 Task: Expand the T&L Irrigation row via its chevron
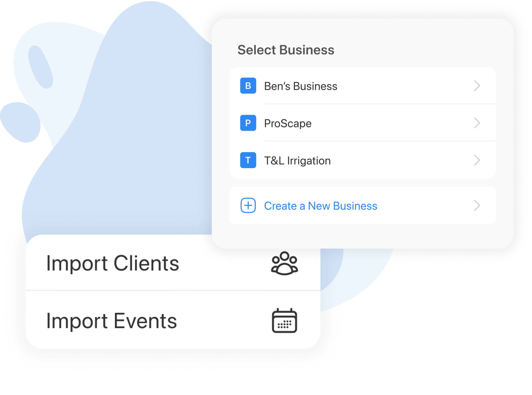point(477,160)
